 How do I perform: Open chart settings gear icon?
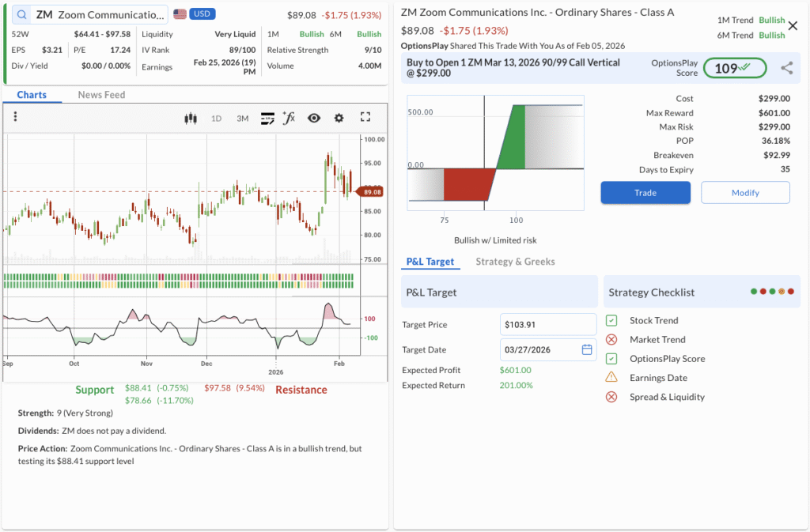pos(339,119)
